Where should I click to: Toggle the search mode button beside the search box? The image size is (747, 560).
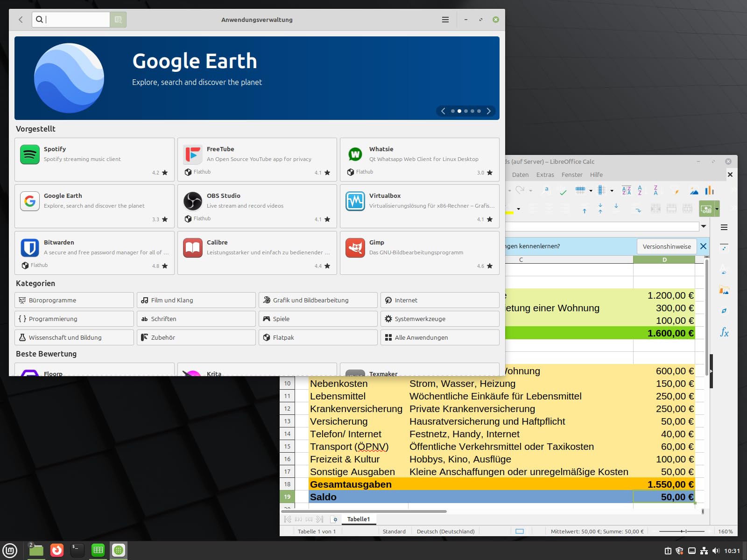coord(118,20)
